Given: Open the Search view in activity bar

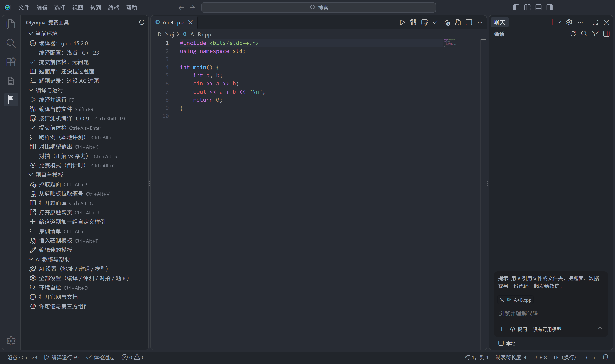Looking at the screenshot, I should point(11,43).
